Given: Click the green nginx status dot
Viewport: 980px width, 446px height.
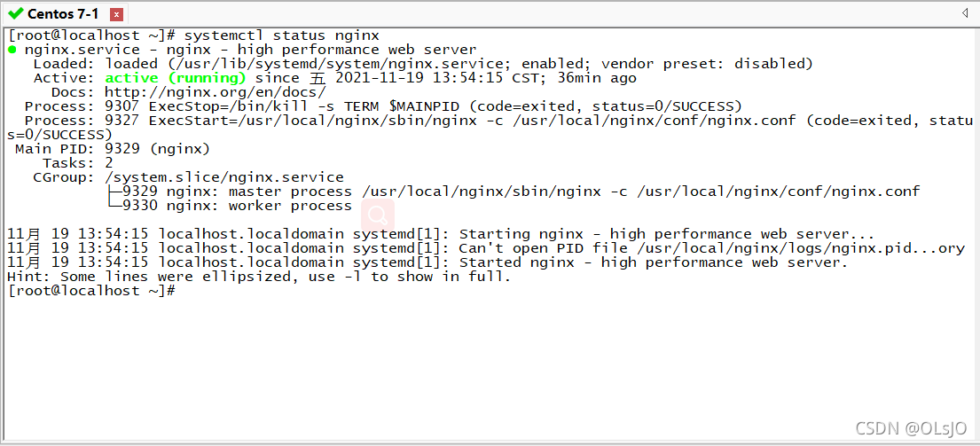Looking at the screenshot, I should pos(12,50).
